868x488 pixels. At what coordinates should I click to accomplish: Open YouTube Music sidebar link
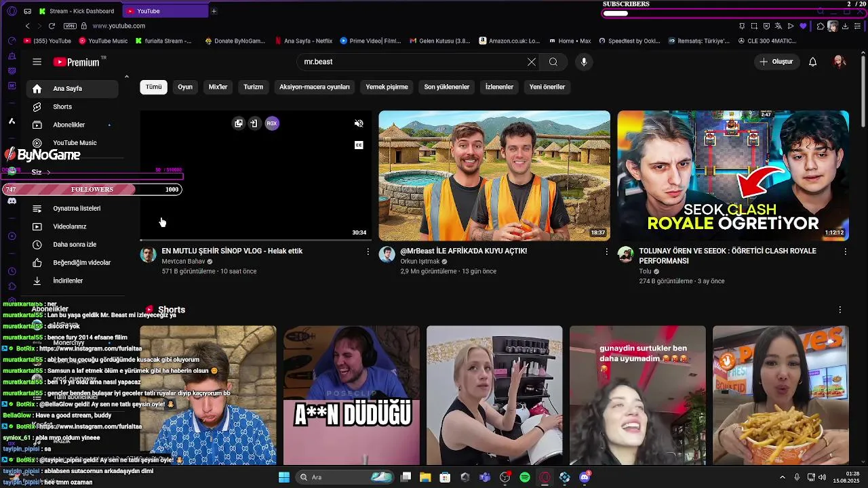coord(73,143)
